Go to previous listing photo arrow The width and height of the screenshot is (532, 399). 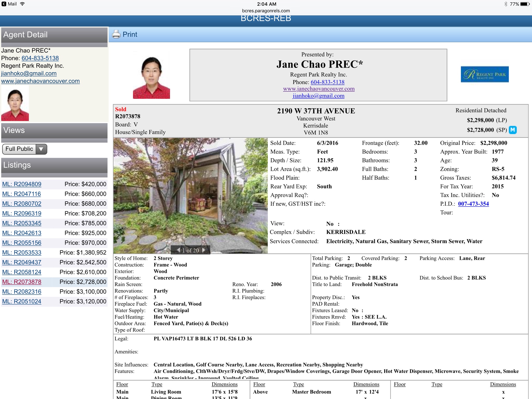point(178,250)
